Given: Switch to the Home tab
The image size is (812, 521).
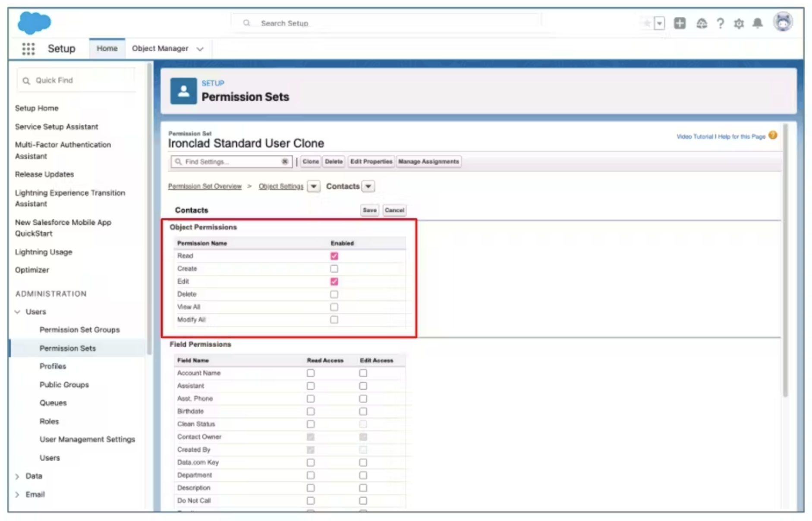Looking at the screenshot, I should click(107, 48).
